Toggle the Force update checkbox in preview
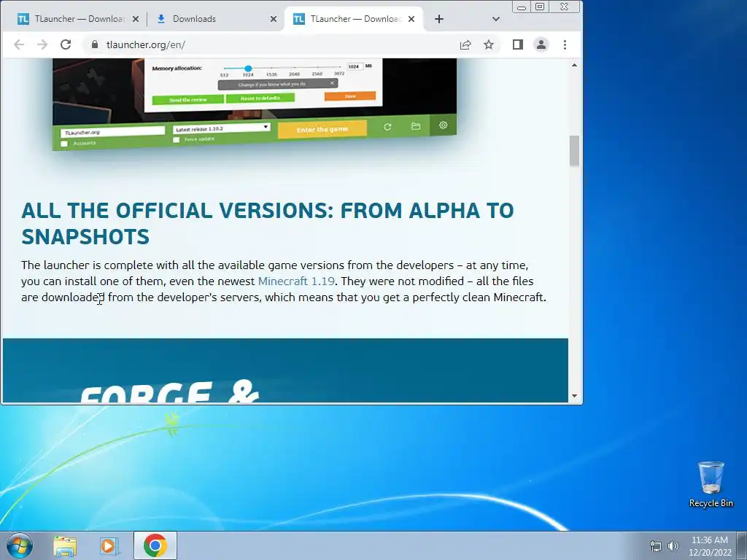The image size is (747, 560). [177, 139]
